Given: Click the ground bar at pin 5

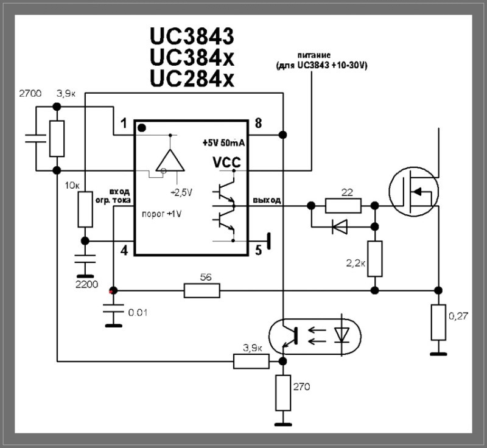Looking at the screenshot, I should point(269,241).
